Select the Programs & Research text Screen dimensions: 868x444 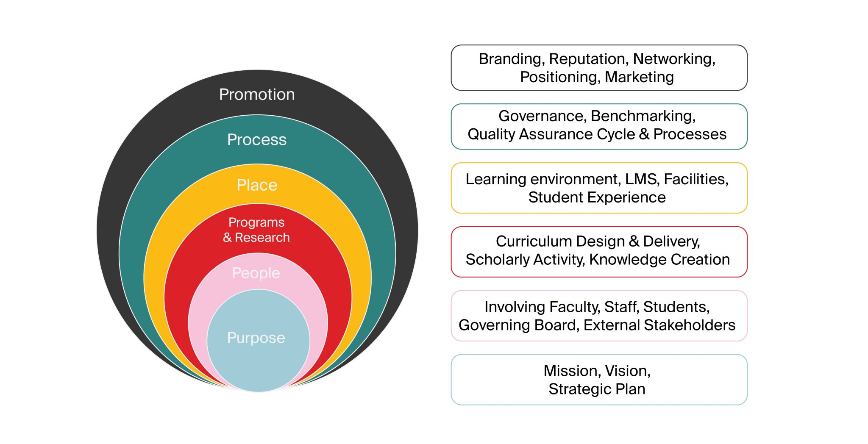256,230
